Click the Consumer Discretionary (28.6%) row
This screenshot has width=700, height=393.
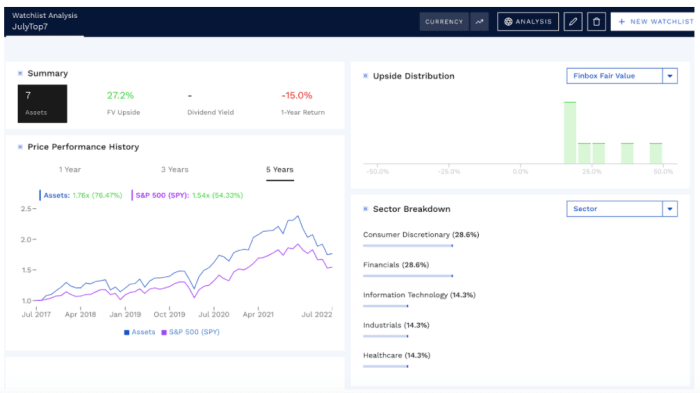(421, 239)
